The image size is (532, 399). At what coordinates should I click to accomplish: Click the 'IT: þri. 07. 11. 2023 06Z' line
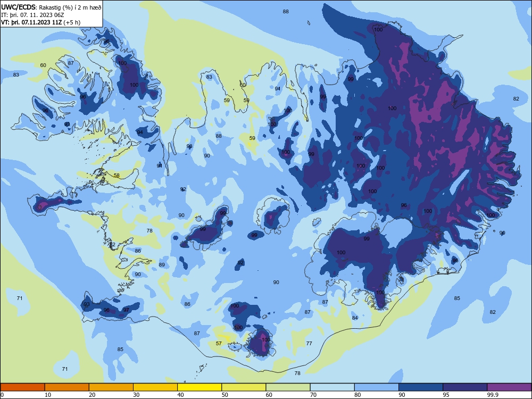[32, 15]
